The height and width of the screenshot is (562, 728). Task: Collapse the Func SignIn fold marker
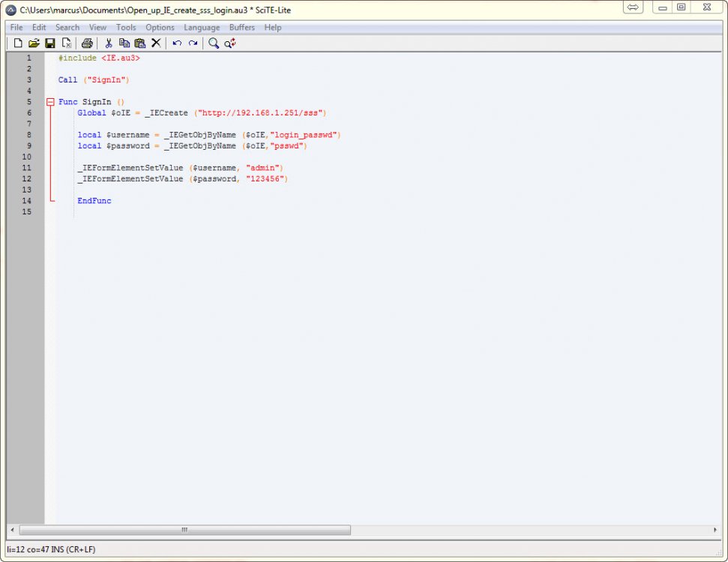(50, 102)
